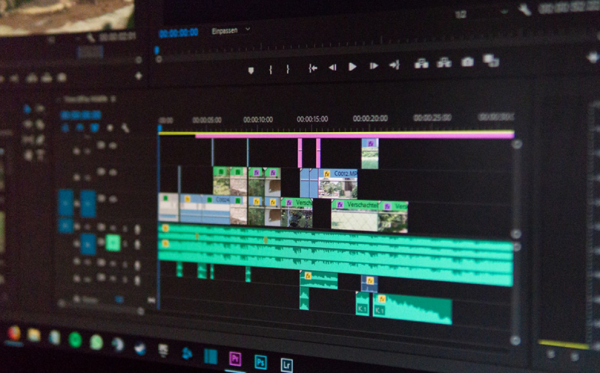Step back one frame
The width and height of the screenshot is (600, 373).
pos(333,68)
